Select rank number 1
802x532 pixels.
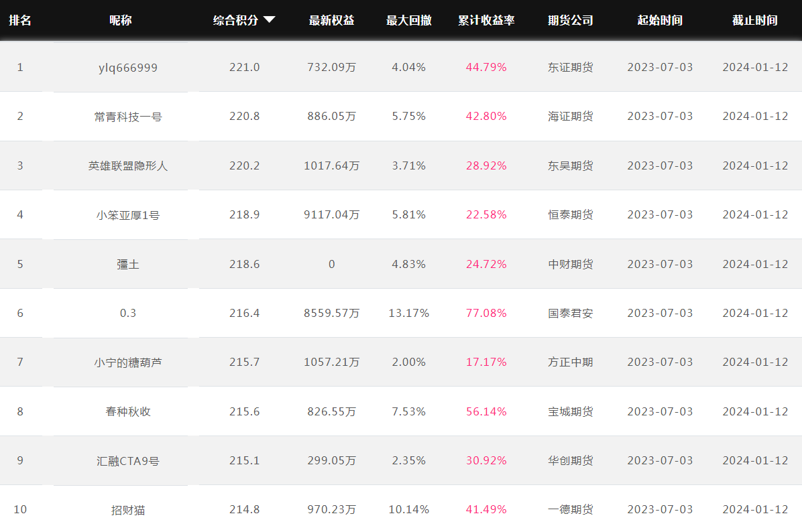click(20, 68)
